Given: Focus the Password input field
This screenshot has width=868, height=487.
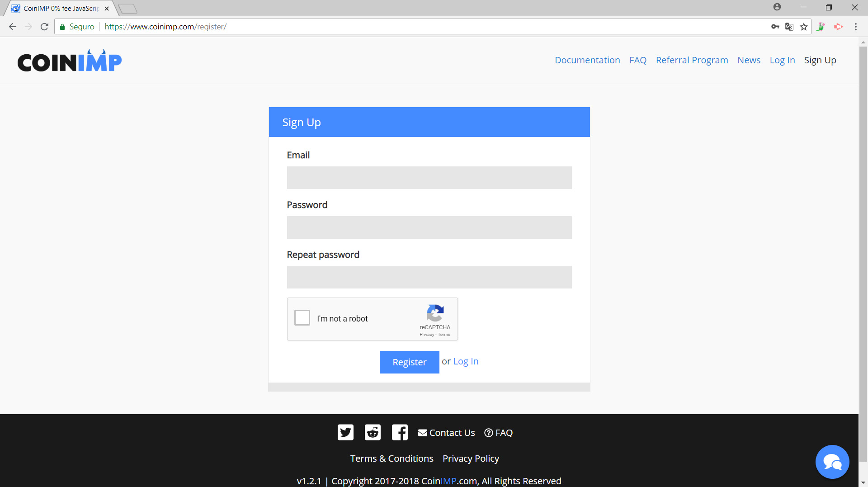Looking at the screenshot, I should [429, 227].
